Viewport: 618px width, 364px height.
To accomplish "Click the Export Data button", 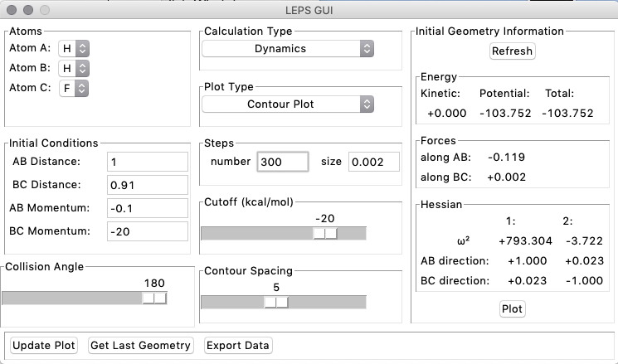I will [x=238, y=345].
